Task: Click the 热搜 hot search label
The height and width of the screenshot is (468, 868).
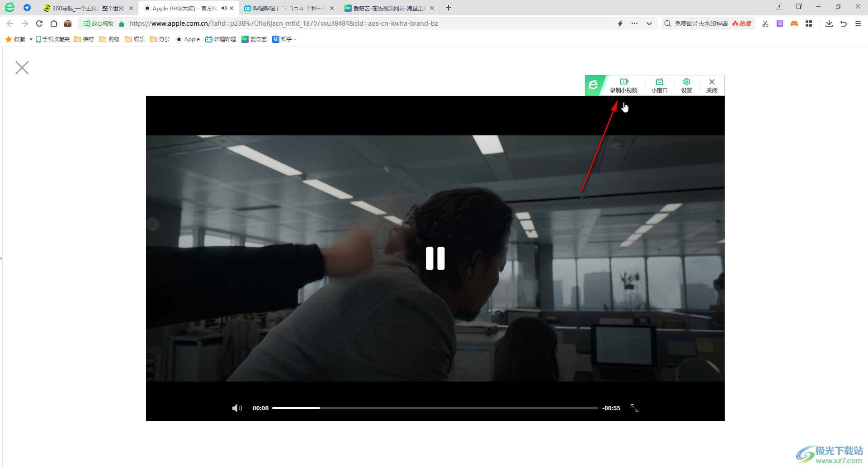Action: (x=742, y=23)
